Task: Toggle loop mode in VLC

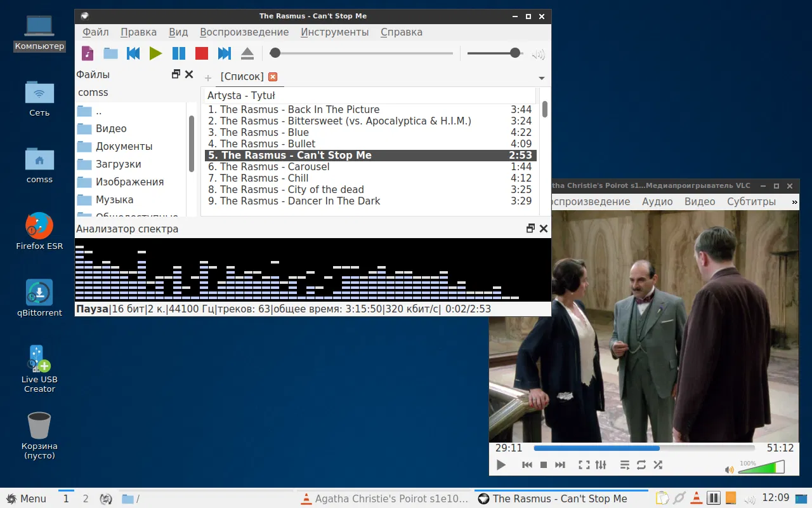Action: pyautogui.click(x=641, y=465)
